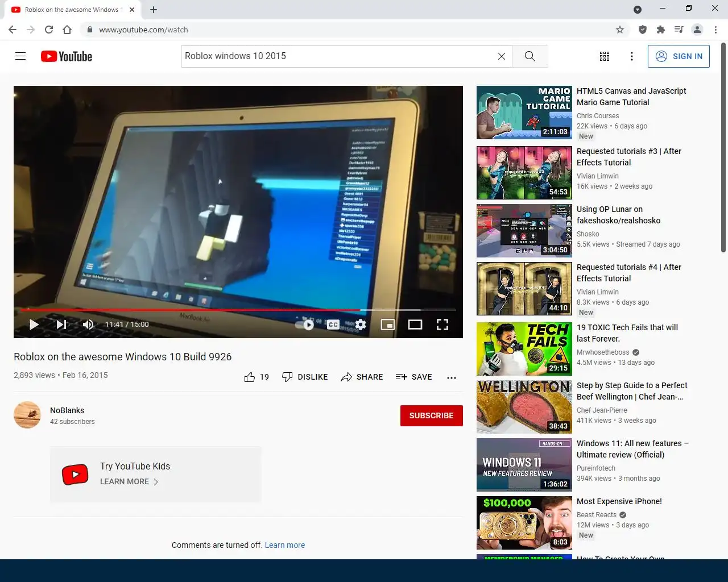Screen dimensions: 728x582
Task: Subscribe to the NoBlanks channel
Action: coord(431,415)
